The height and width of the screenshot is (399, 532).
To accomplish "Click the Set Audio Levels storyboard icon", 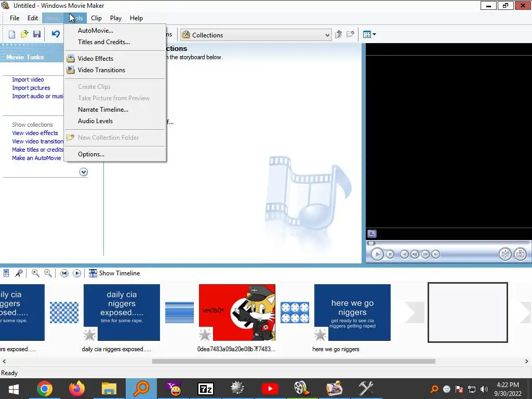I will pyautogui.click(x=6, y=273).
